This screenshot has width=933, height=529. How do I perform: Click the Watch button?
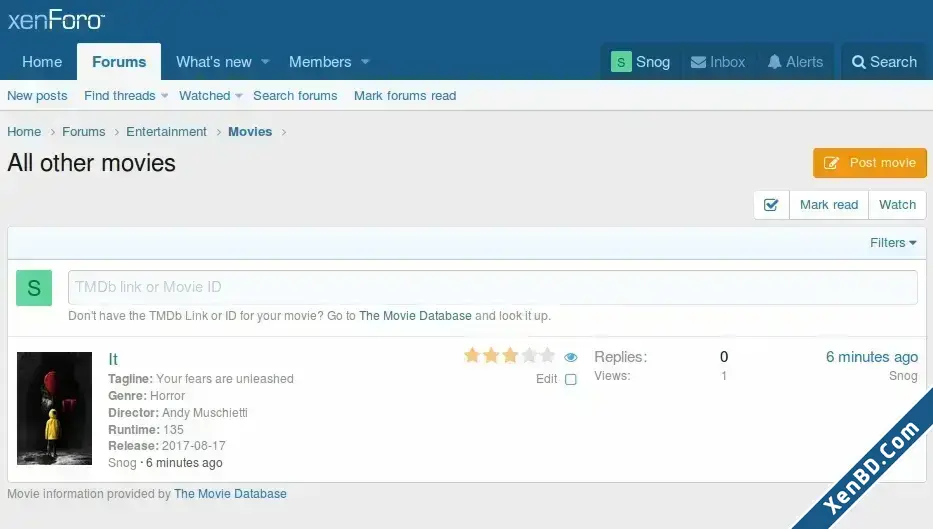point(897,205)
